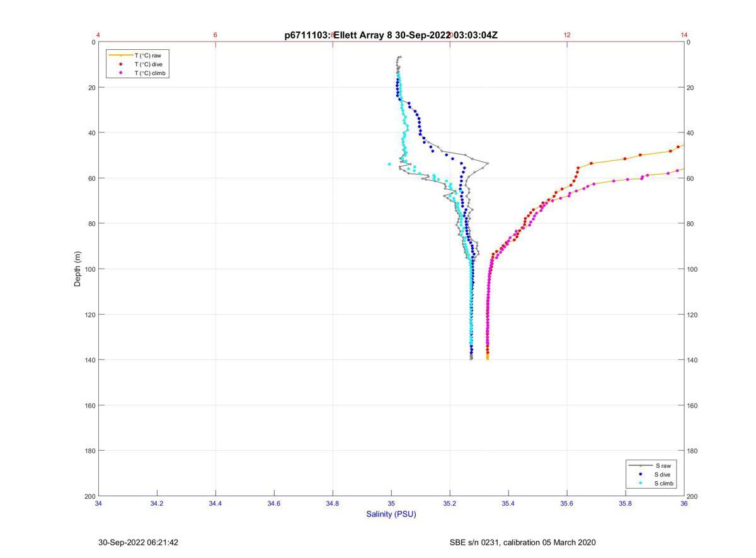Click the magenta dot marker for T climb
Viewport: 756px width, 558px height.
(x=120, y=73)
